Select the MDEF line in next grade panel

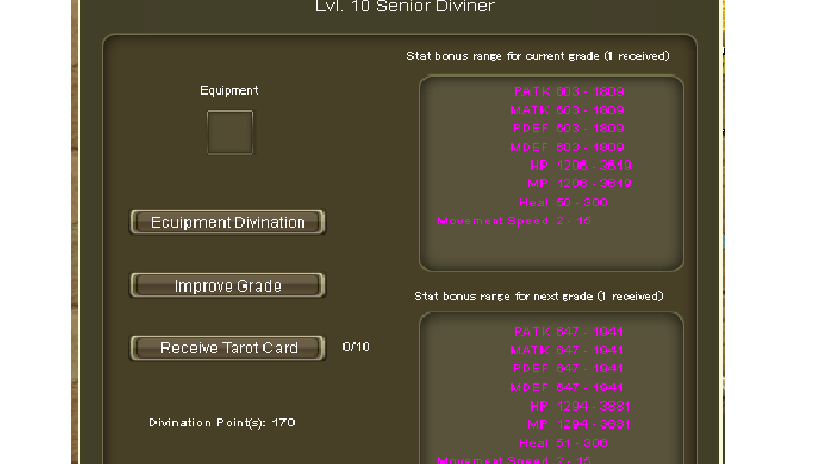(567, 387)
